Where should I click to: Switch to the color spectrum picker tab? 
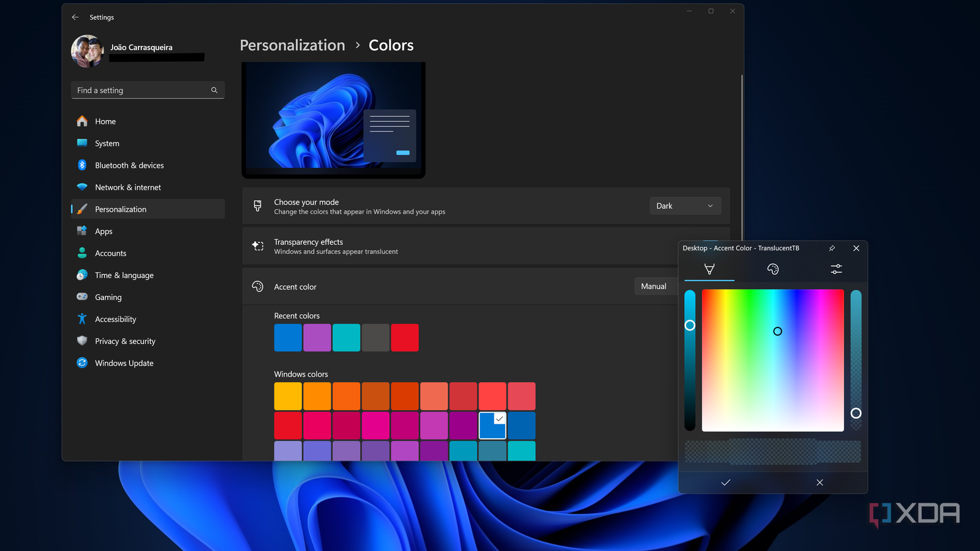709,269
